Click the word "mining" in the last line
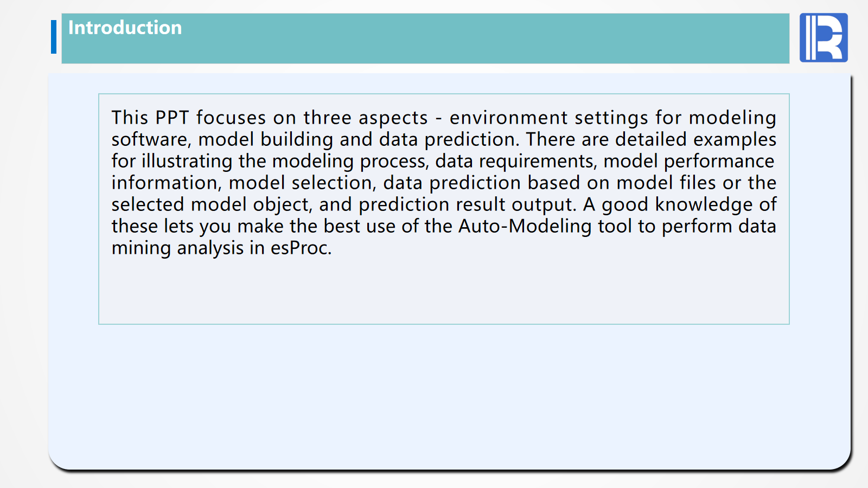This screenshot has height=488, width=868. click(x=141, y=248)
